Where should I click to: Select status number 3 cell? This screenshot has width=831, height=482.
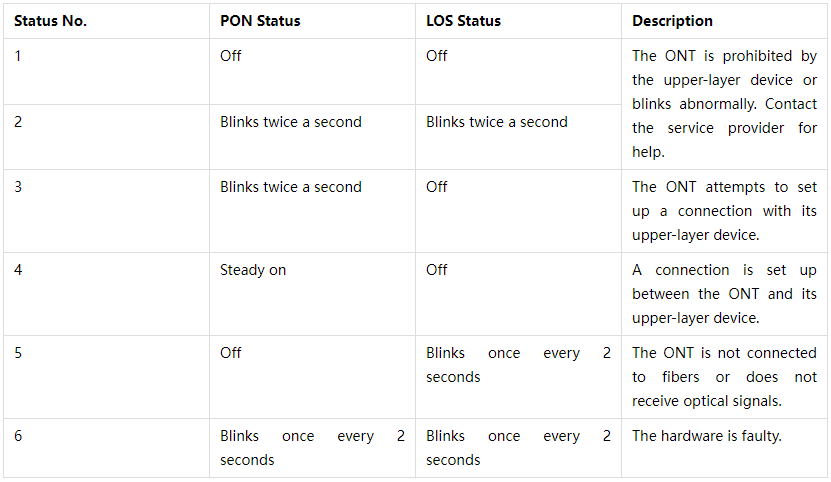coord(18,187)
